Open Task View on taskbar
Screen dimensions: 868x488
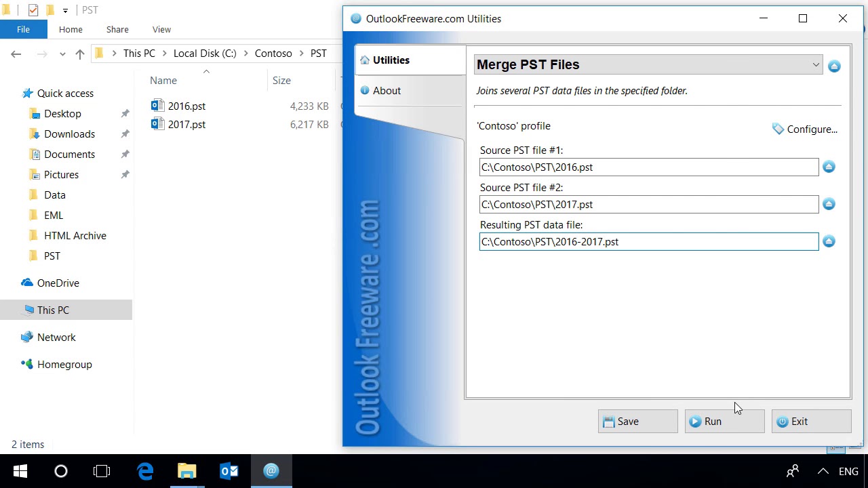(102, 471)
